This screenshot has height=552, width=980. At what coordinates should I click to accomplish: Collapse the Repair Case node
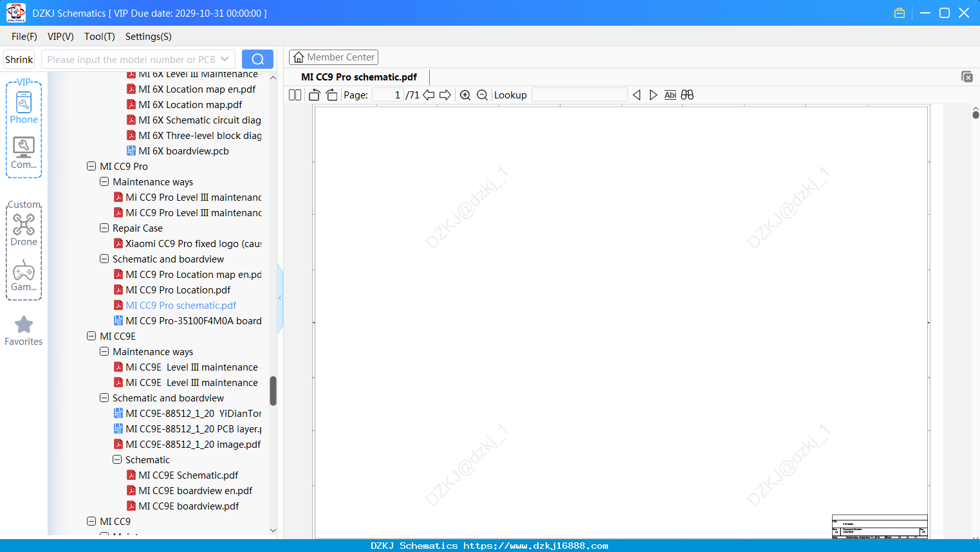click(104, 228)
